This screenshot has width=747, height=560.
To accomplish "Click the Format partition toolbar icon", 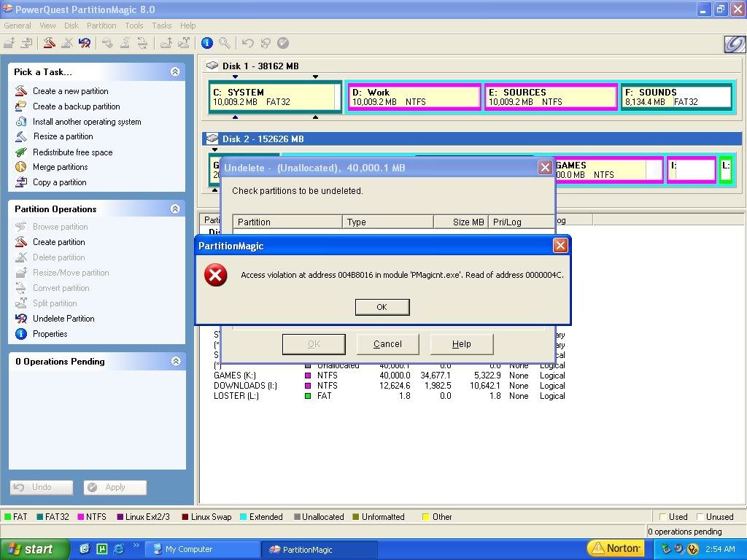I will click(x=125, y=43).
